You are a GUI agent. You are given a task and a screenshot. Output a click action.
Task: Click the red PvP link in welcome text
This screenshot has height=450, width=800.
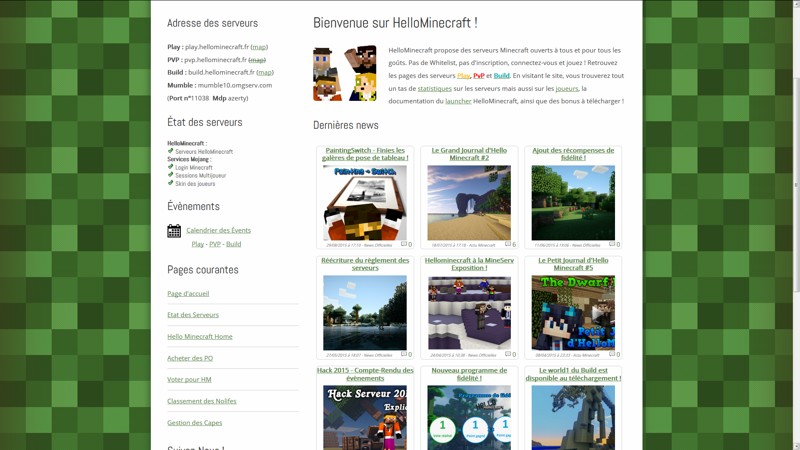pos(479,76)
